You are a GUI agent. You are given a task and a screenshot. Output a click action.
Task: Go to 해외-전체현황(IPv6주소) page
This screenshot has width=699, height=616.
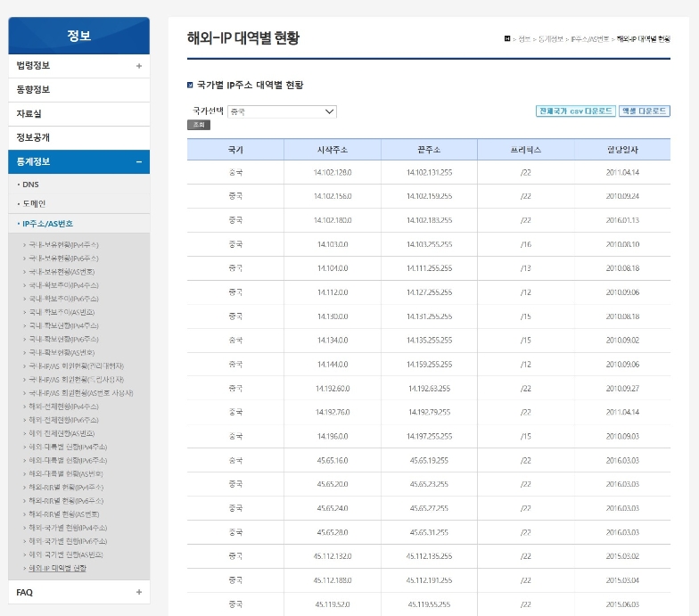coord(63,419)
